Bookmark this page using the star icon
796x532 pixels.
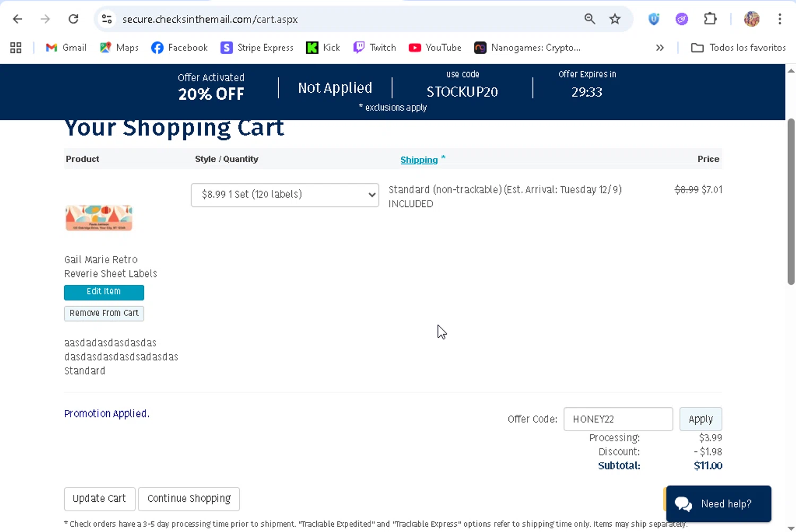point(615,19)
